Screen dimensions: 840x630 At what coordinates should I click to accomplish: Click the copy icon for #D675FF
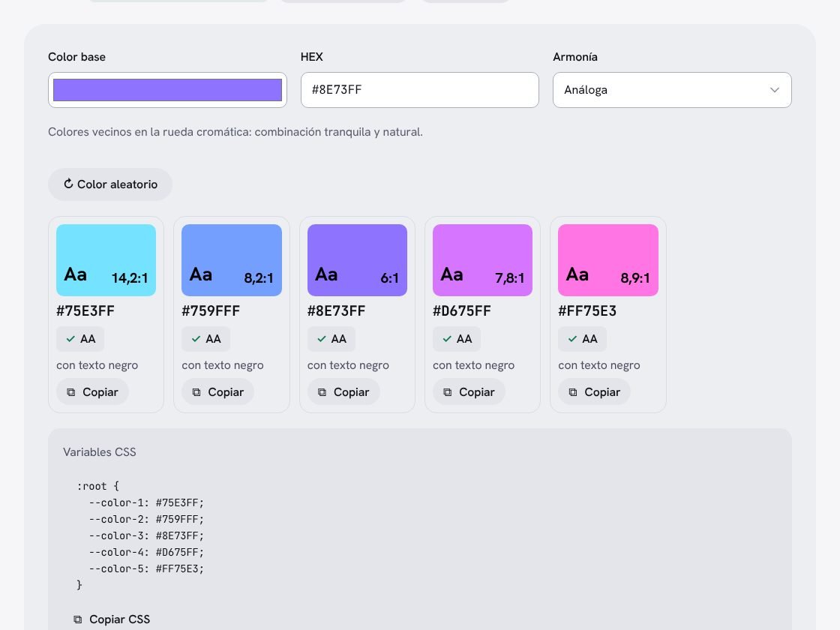coord(447,392)
